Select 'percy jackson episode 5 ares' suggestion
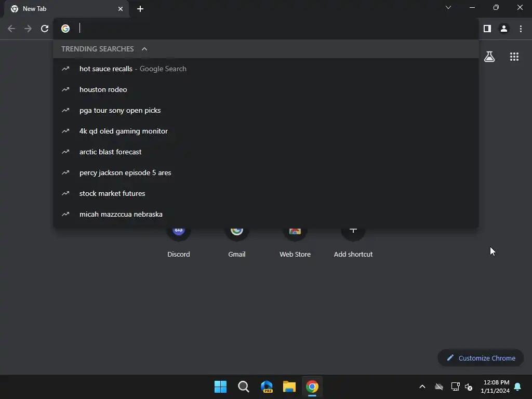Viewport: 532px width, 399px height. [x=266, y=172]
